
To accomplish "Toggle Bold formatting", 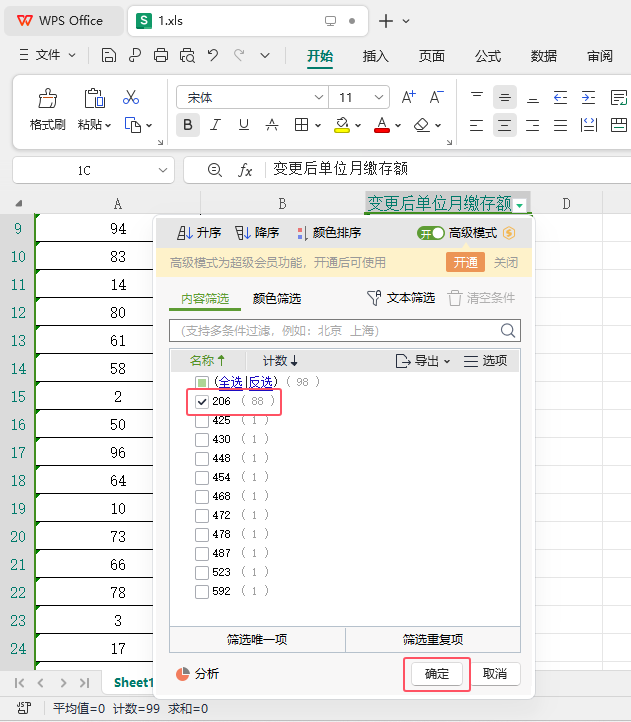I will coord(187,125).
